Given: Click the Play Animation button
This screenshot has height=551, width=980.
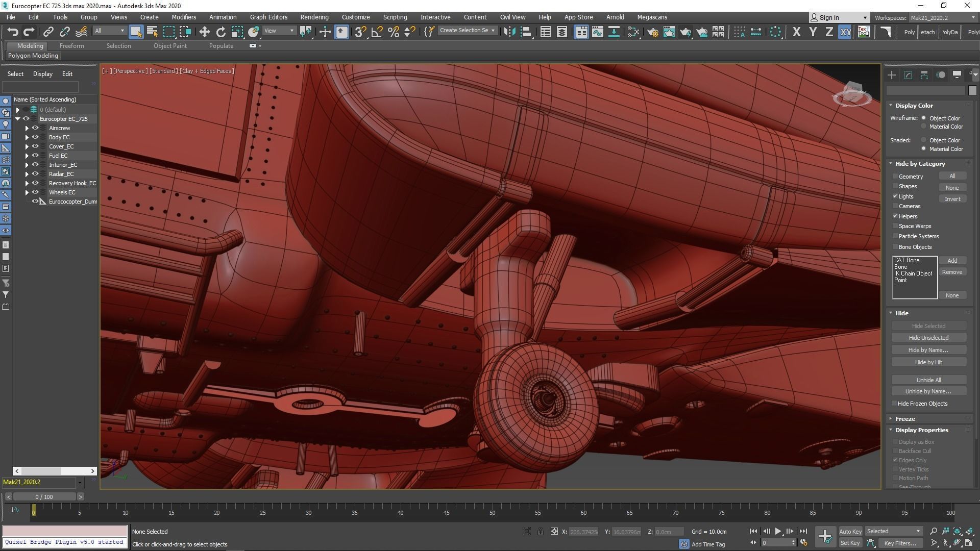Looking at the screenshot, I should pos(778,531).
